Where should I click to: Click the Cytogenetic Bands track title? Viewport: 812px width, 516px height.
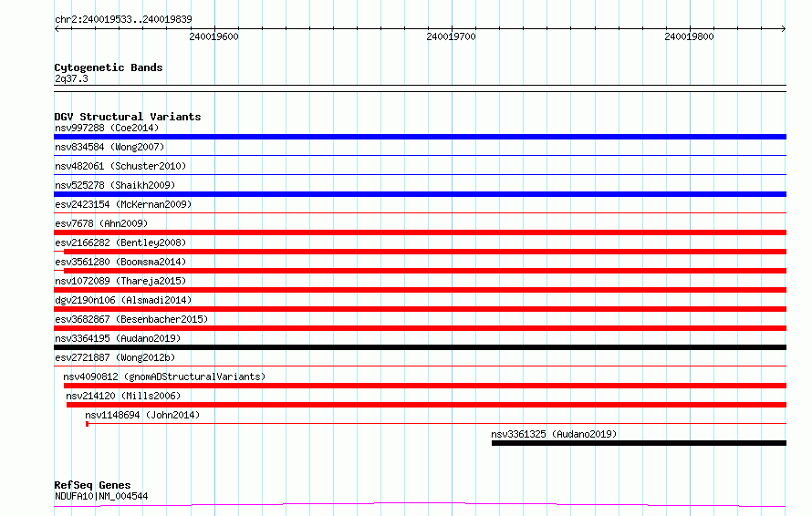point(109,67)
